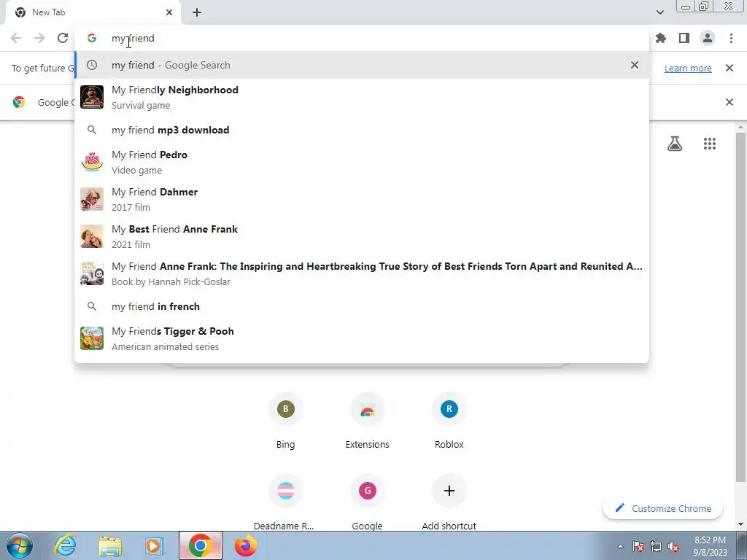Image resolution: width=747 pixels, height=560 pixels.
Task: Open the Extensions puzzle icon
Action: coord(661,38)
